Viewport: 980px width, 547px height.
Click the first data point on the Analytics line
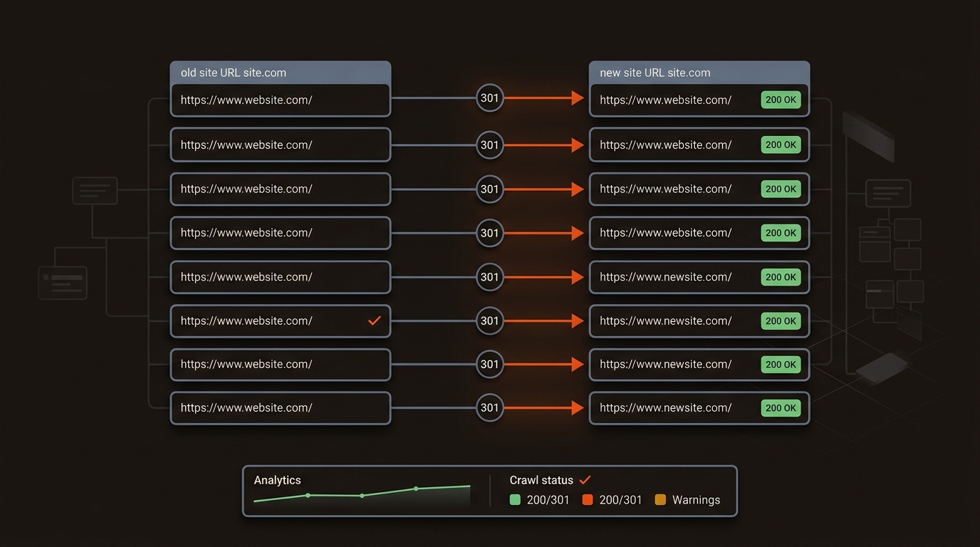coord(308,495)
